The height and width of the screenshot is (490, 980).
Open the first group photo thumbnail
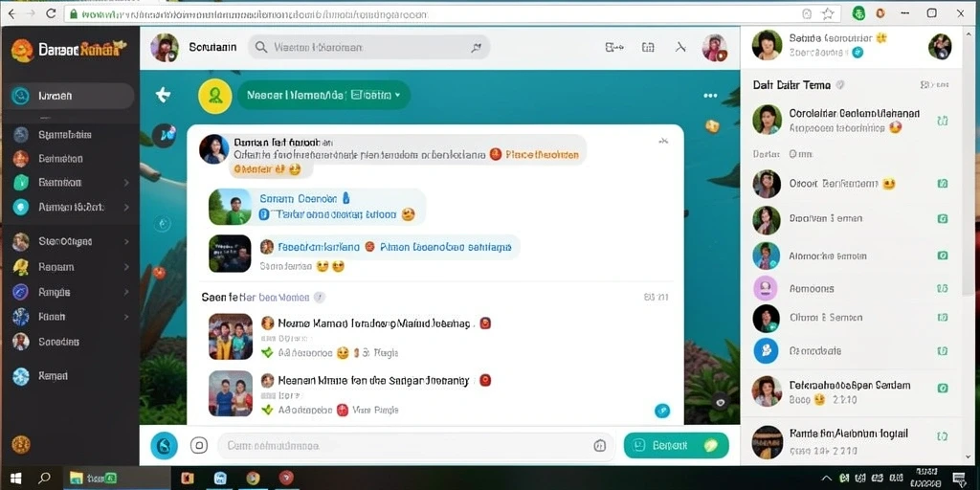(231, 336)
